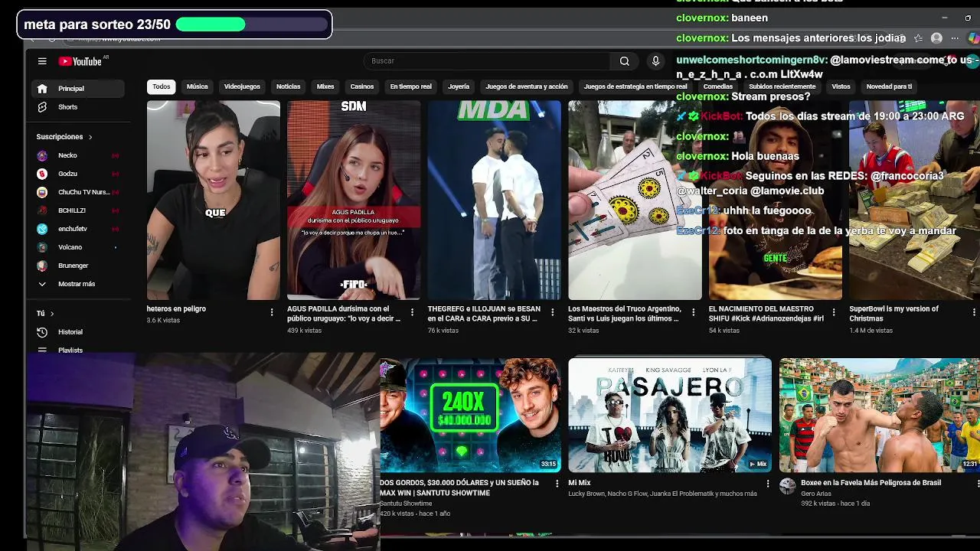Open options menu for heteros en peligro
This screenshot has height=551, width=980.
coord(272,312)
